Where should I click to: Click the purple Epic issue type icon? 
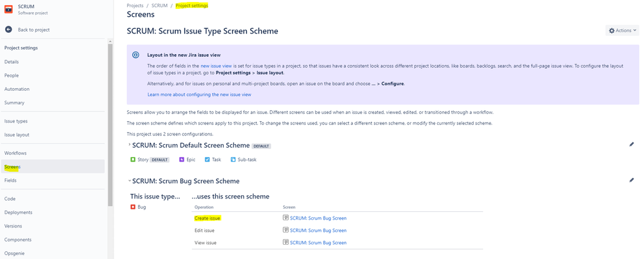click(182, 159)
